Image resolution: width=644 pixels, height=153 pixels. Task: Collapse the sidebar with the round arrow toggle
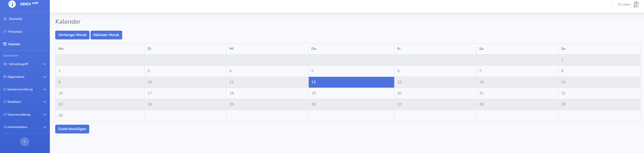point(25,142)
